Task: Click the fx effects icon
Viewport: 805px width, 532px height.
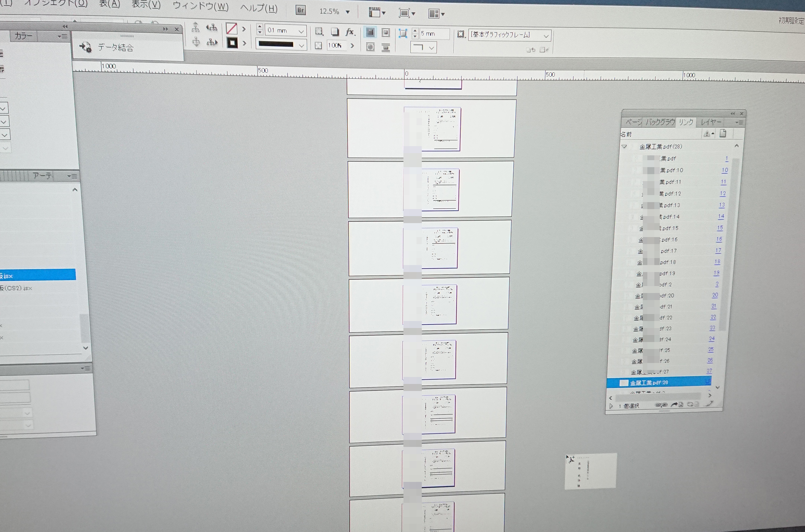Action: pyautogui.click(x=349, y=32)
